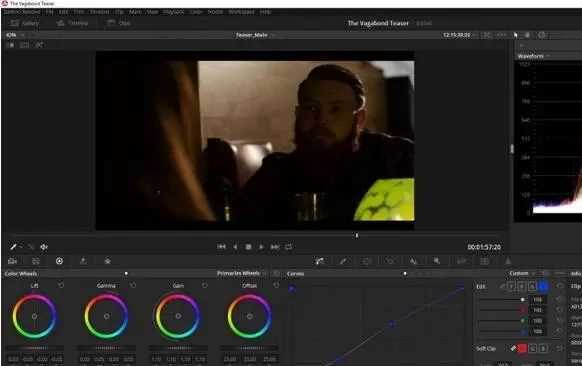Toggle B channel in Soft Clip row
This screenshot has height=366, width=582.
pyautogui.click(x=543, y=348)
